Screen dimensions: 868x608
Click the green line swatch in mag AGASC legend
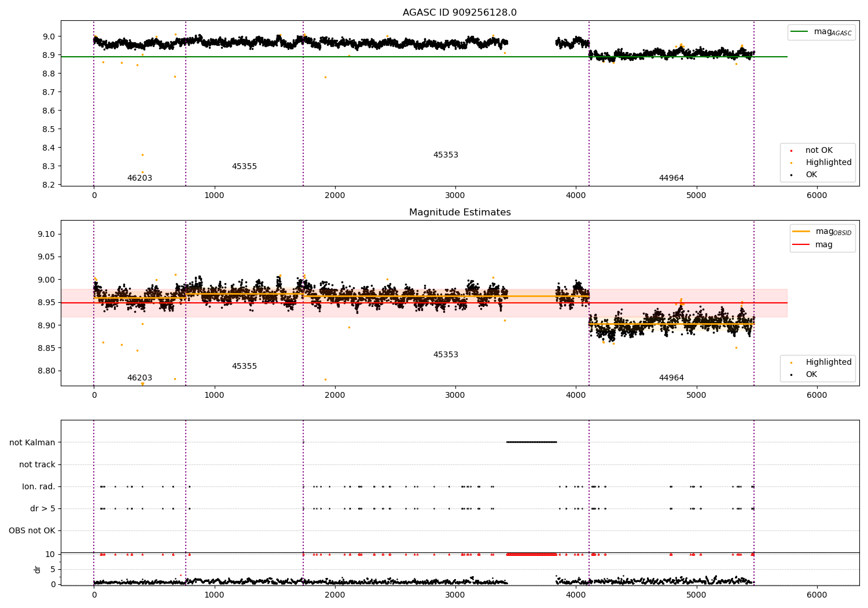click(x=800, y=32)
